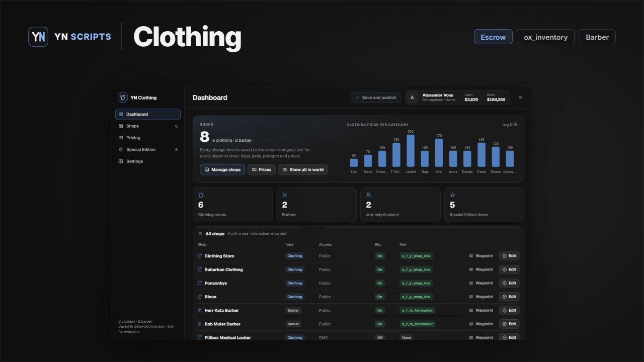Image resolution: width=644 pixels, height=362 pixels.
Task: Click the scissors icon beside Bob Mulet Barber
Action: pyautogui.click(x=200, y=324)
